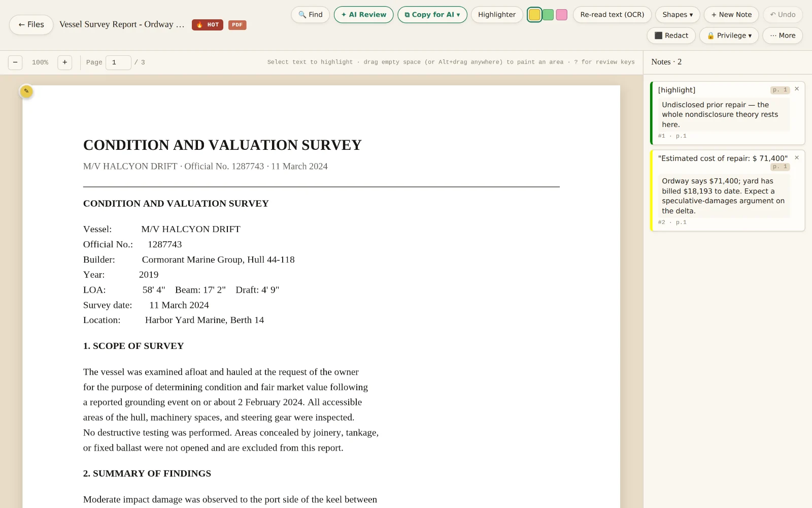Screen dimensions: 812x508
Task: Close the 'Estimated cost of repair' note
Action: click(x=797, y=157)
